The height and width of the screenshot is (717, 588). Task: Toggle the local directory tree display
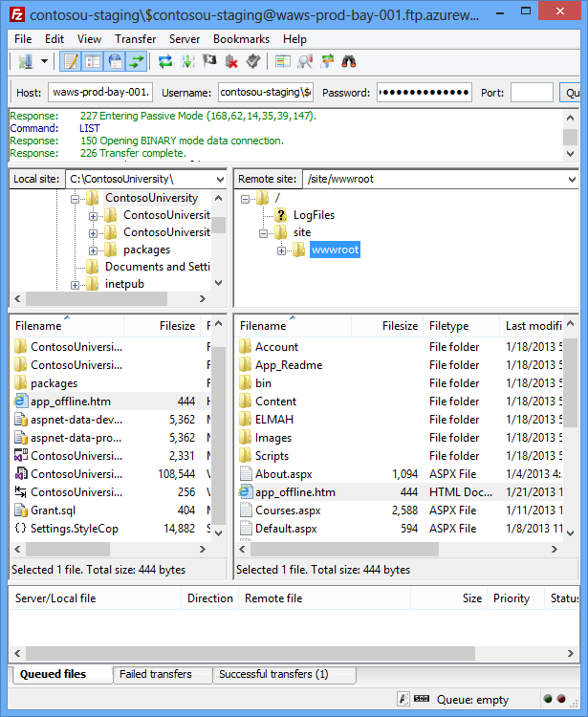(x=94, y=61)
